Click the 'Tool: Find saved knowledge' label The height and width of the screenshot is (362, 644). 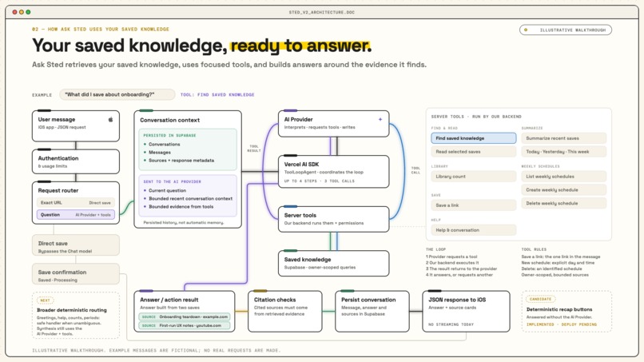click(217, 94)
